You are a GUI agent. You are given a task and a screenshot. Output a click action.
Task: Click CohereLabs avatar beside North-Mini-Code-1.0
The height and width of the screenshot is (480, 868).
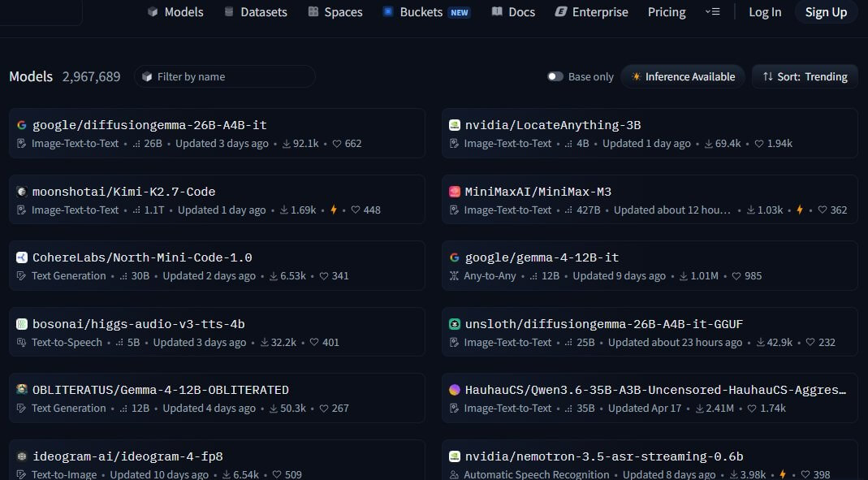(22, 257)
